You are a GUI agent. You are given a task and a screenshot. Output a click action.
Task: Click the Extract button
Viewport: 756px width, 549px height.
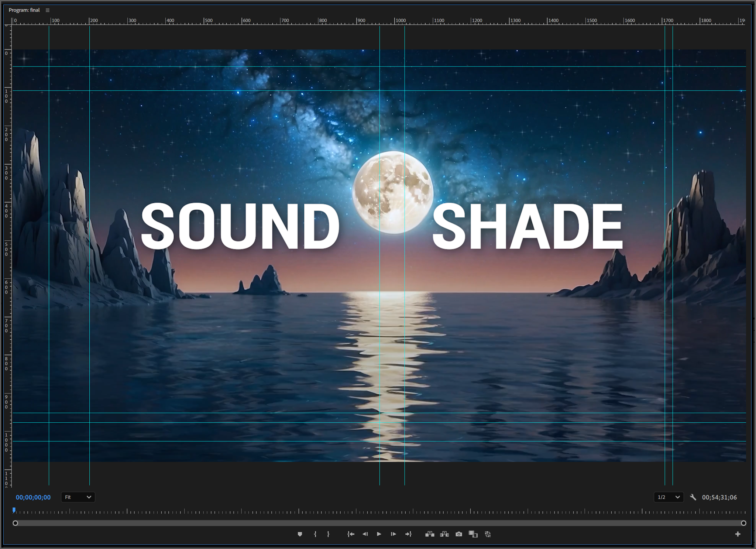pos(444,534)
